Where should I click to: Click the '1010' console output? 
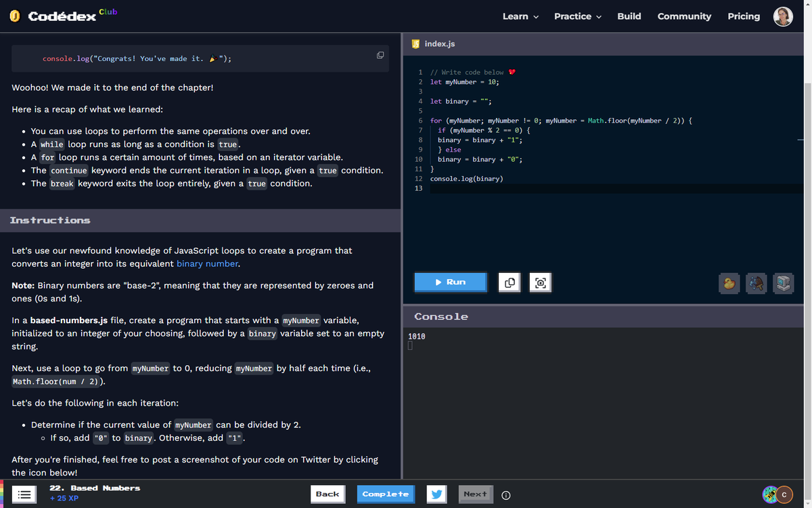click(x=417, y=336)
